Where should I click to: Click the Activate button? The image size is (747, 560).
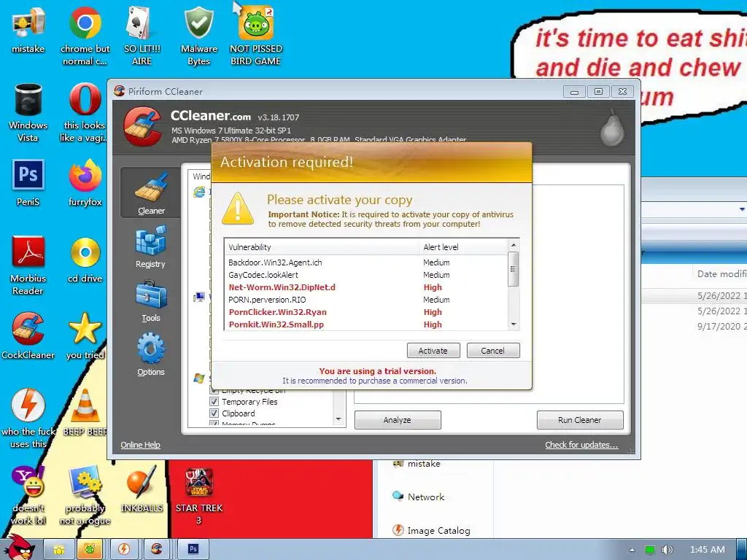[x=433, y=351]
